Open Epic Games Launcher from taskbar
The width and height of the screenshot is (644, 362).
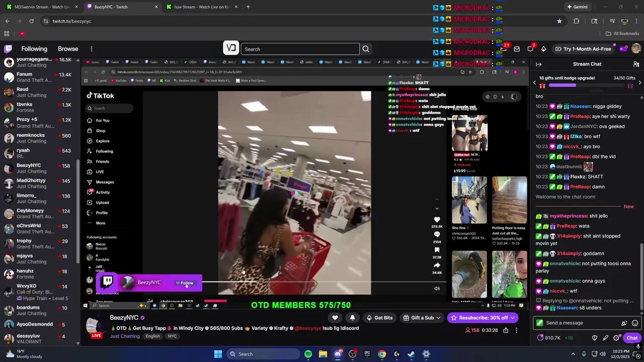coord(367,354)
